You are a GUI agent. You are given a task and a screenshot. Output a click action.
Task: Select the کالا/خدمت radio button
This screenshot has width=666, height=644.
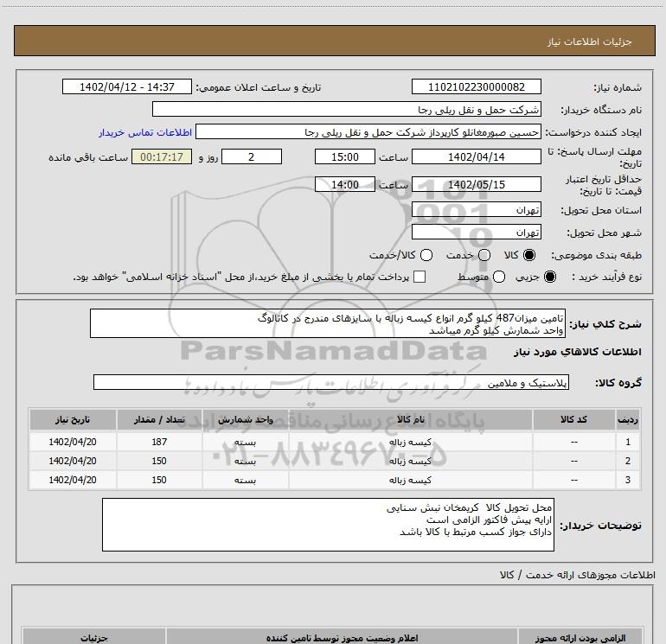click(x=426, y=255)
